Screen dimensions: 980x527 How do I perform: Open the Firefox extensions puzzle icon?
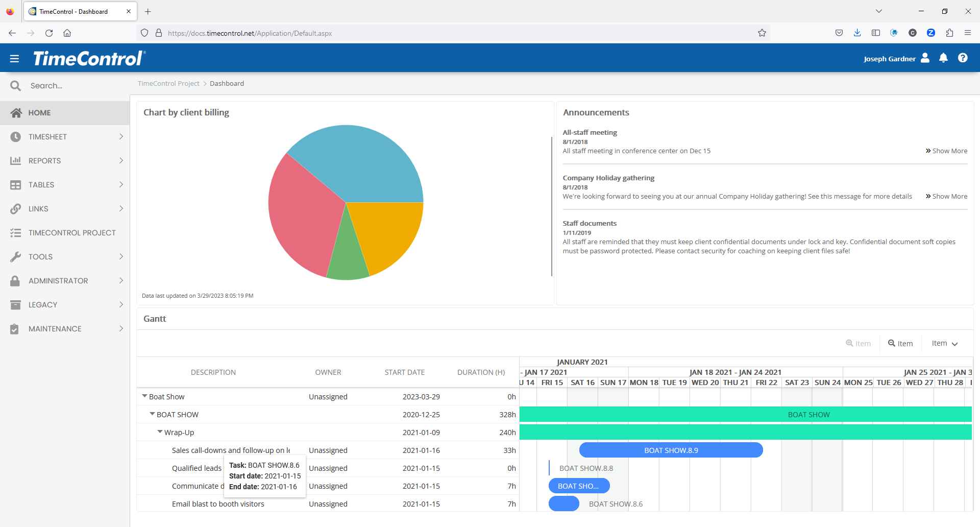point(949,33)
